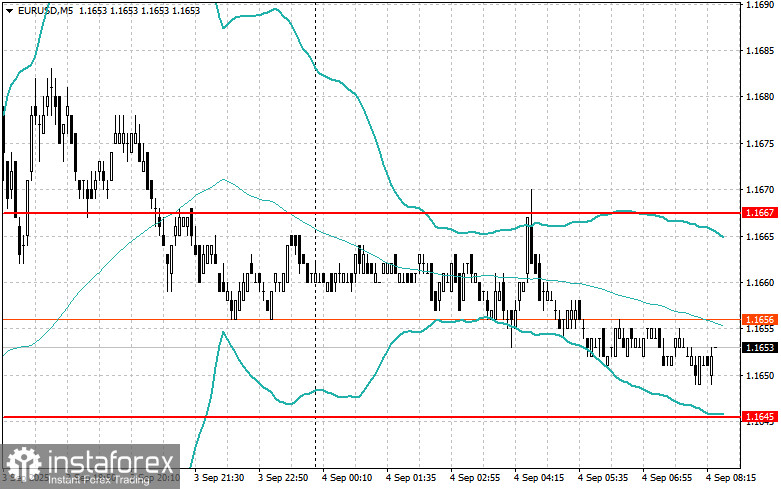This screenshot has width=781, height=489.
Task: Select the 1.1650 price axis value
Action: click(760, 375)
